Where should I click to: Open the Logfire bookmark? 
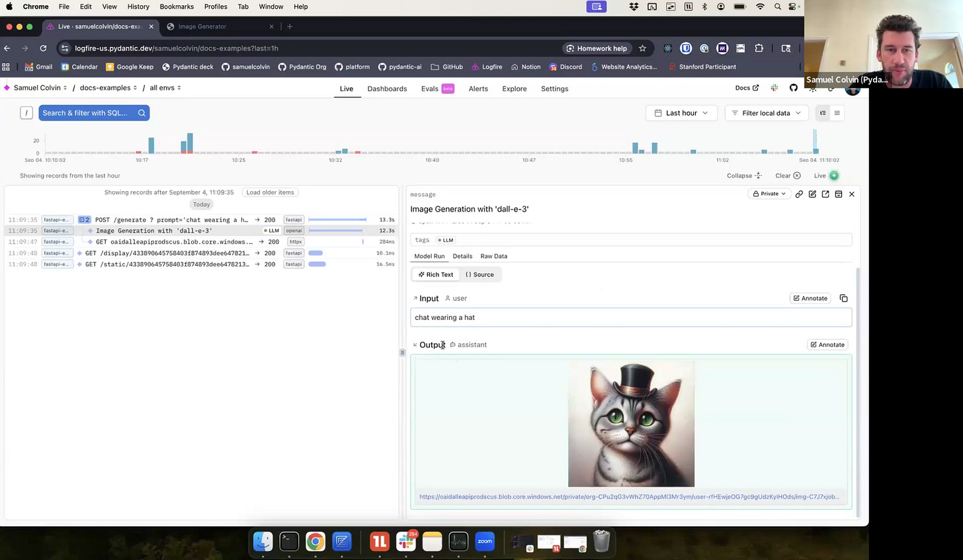[486, 67]
